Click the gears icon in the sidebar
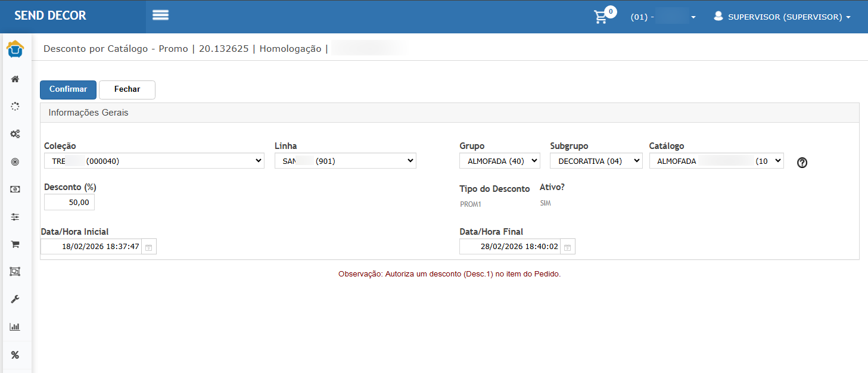868x373 pixels. (15, 134)
